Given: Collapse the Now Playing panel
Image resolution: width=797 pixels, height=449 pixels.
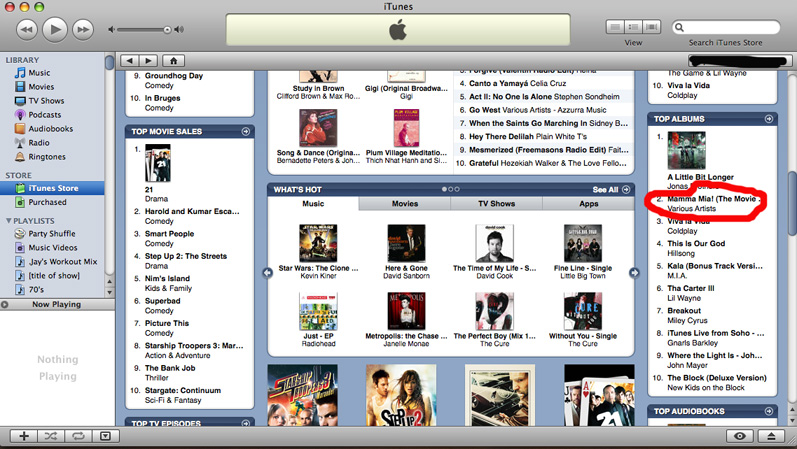Looking at the screenshot, I should coord(5,305).
